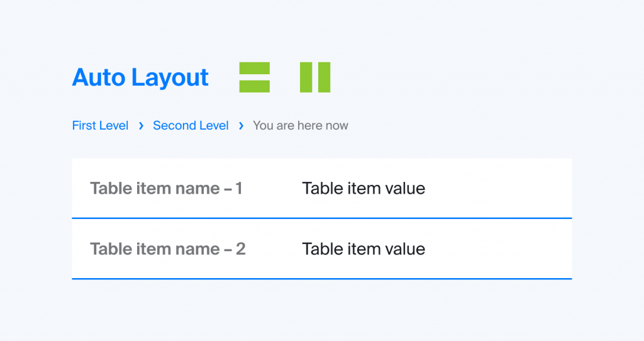The width and height of the screenshot is (644, 341).
Task: Click the chevron after Second Level
Action: coord(241,126)
